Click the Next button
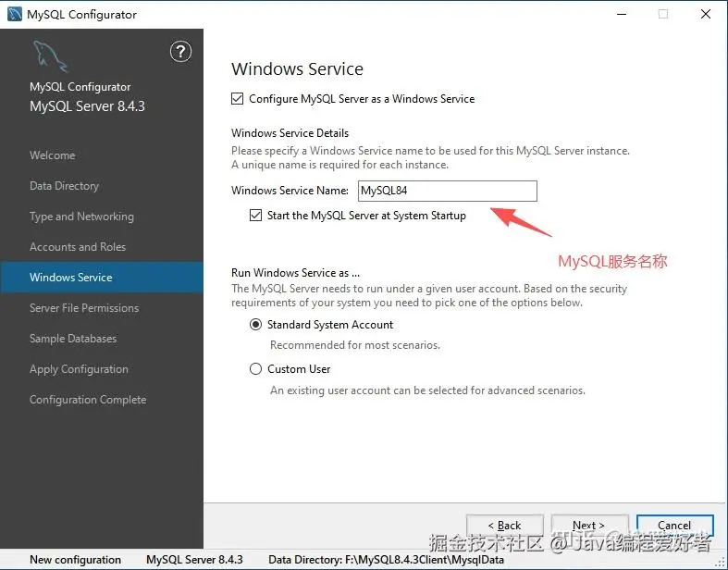Viewport: 728px width, 570px height. click(589, 526)
